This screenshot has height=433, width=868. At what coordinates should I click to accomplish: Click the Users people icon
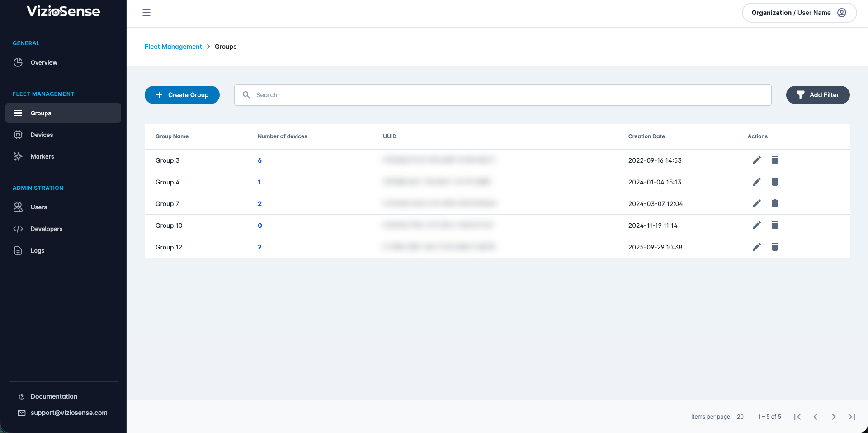[18, 207]
